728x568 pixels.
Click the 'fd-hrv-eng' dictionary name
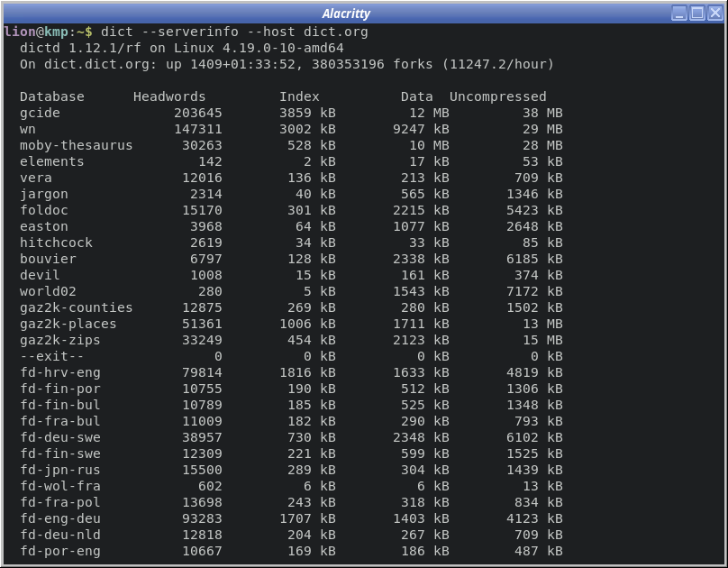60,372
